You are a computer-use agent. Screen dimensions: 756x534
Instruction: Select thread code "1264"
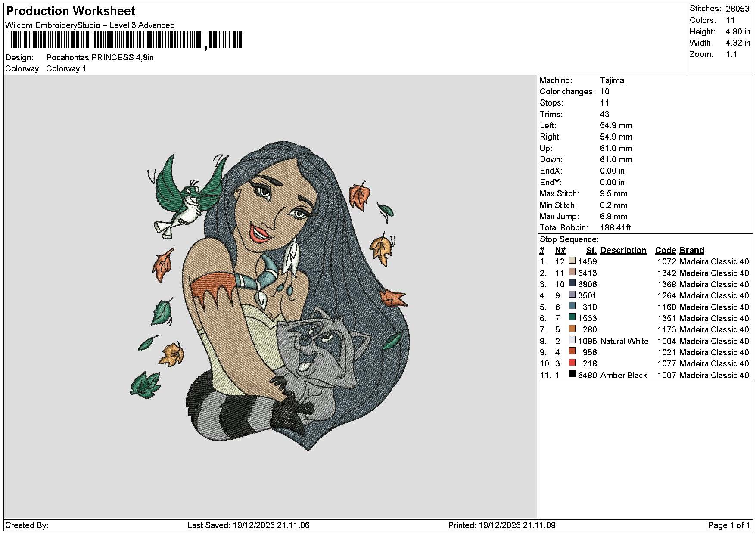pos(667,296)
